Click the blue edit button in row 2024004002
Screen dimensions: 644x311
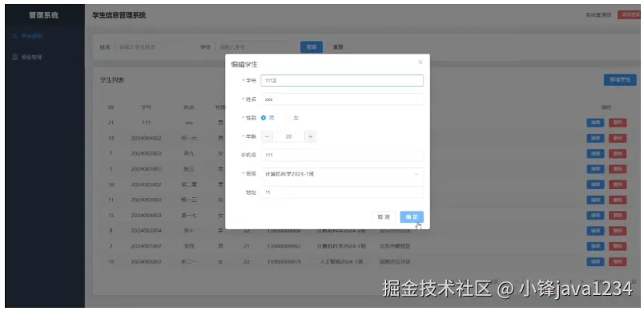(x=595, y=138)
